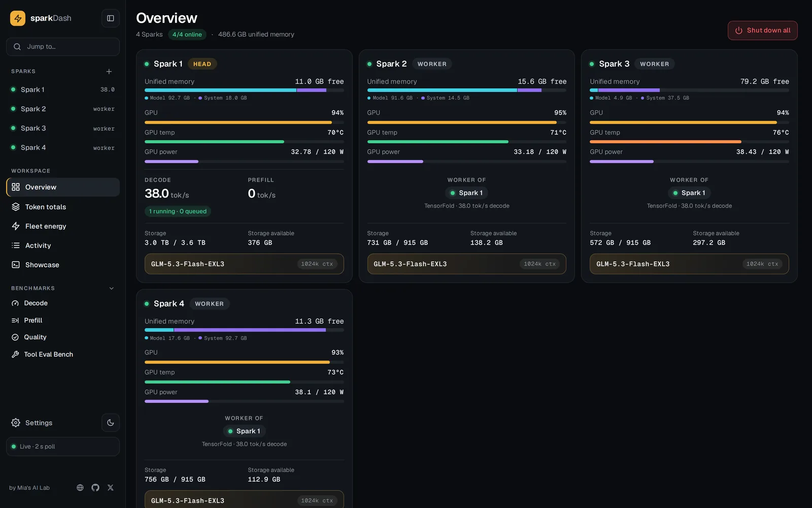Click the 1 running 0 queued badge
This screenshot has width=812, height=508.
pyautogui.click(x=178, y=211)
